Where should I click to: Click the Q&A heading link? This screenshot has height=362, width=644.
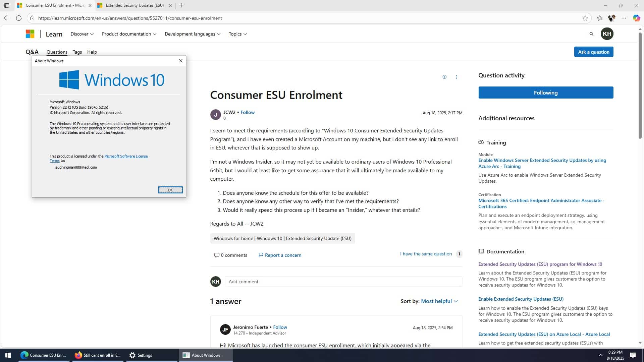[32, 52]
